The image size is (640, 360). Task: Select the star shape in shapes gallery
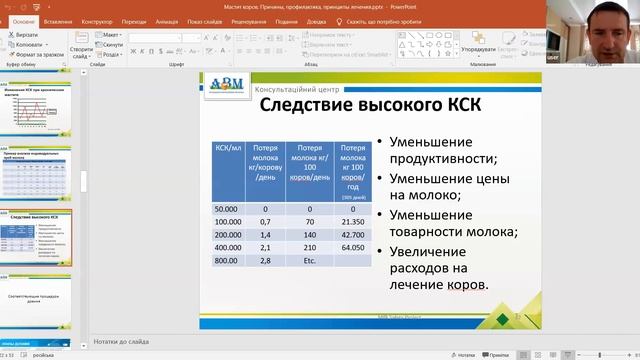(448, 53)
